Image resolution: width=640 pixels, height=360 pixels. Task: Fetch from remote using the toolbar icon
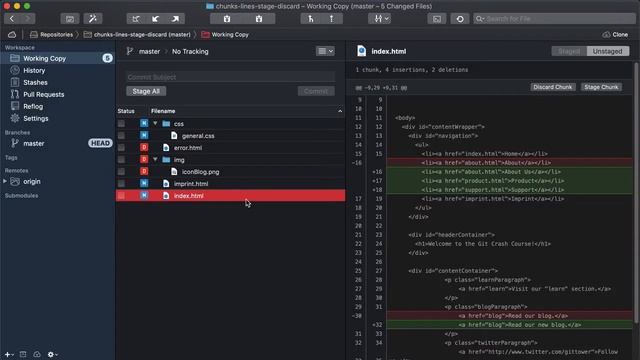pyautogui.click(x=136, y=18)
